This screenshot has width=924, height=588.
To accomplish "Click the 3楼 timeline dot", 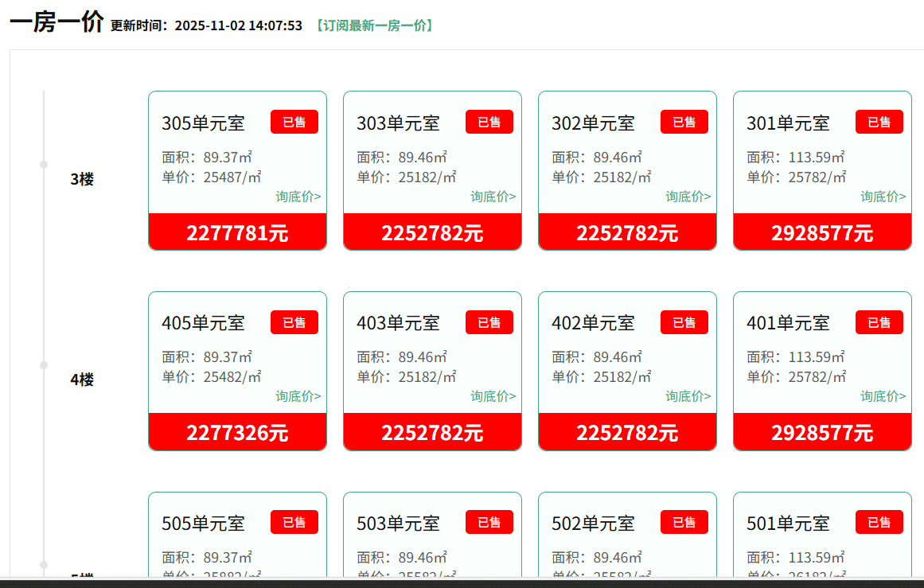I will coord(44,165).
